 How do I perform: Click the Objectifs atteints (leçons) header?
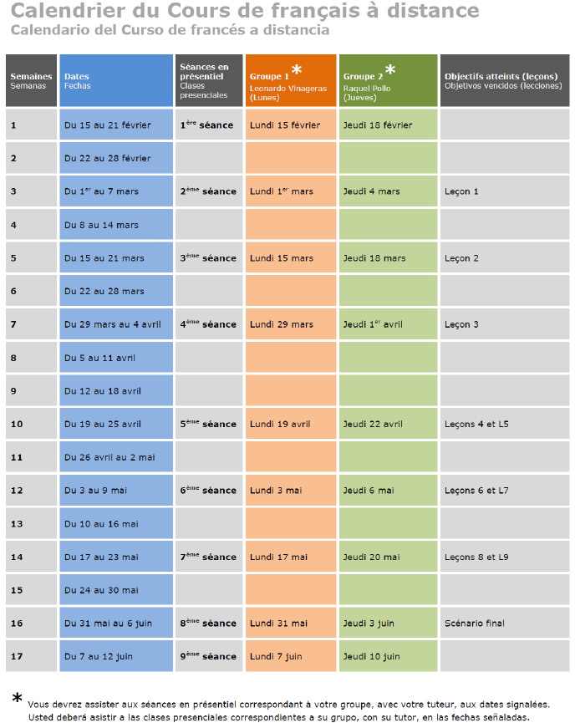tap(505, 80)
